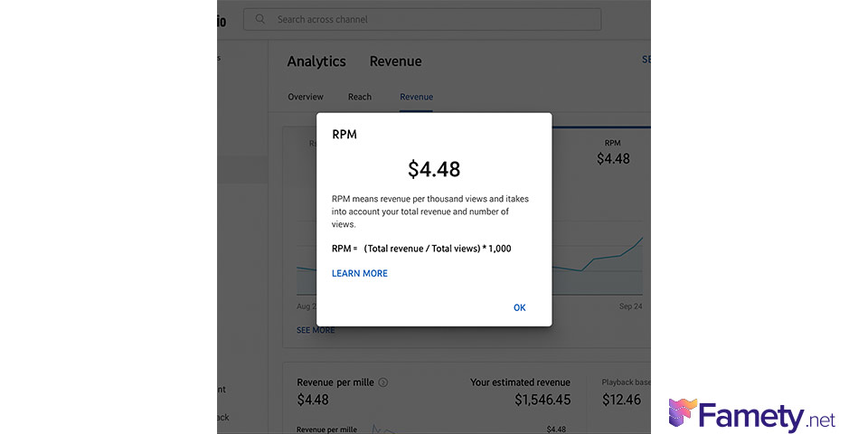
Task: Follow the LEARN MORE link in dialog
Action: pyautogui.click(x=360, y=273)
